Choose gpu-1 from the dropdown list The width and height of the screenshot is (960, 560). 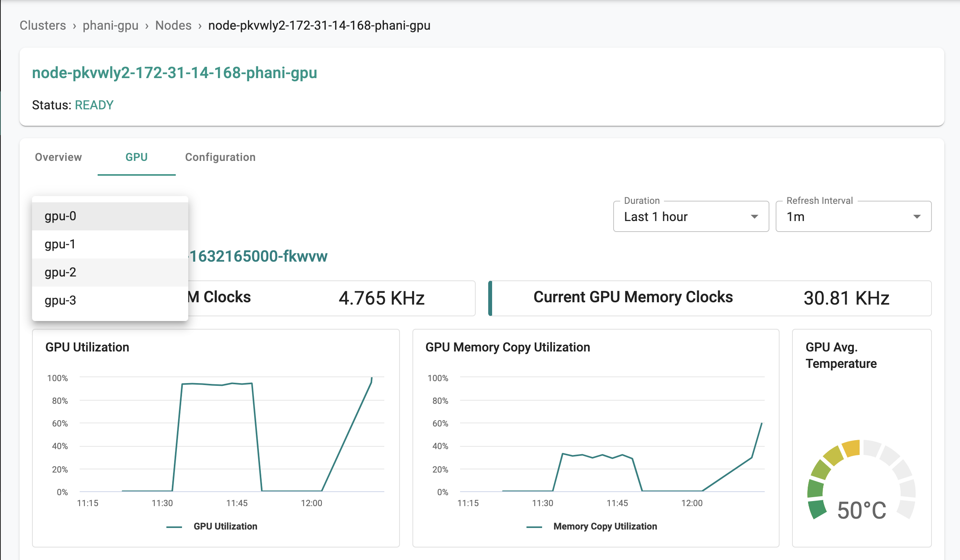pos(110,244)
